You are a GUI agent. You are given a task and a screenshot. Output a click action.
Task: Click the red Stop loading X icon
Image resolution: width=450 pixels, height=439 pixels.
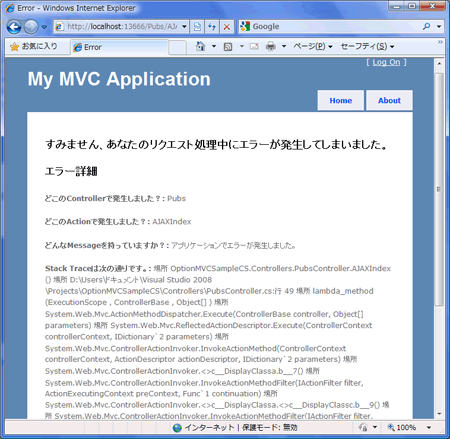(x=227, y=27)
